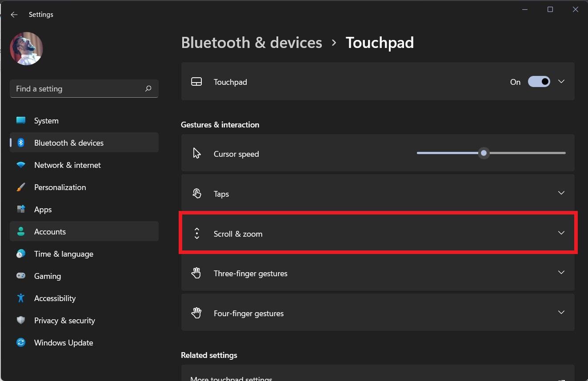Click the Accessibility person icon
Image resolution: width=588 pixels, height=381 pixels.
pyautogui.click(x=21, y=298)
